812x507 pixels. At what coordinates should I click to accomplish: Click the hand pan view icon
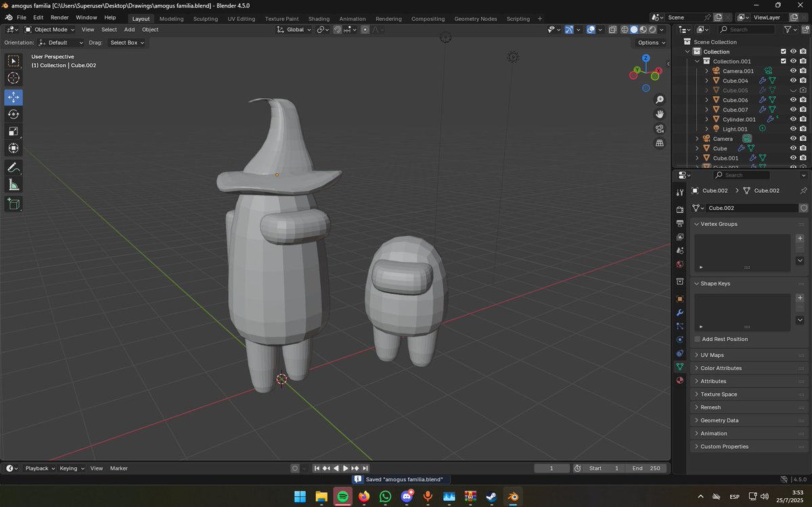click(x=660, y=114)
